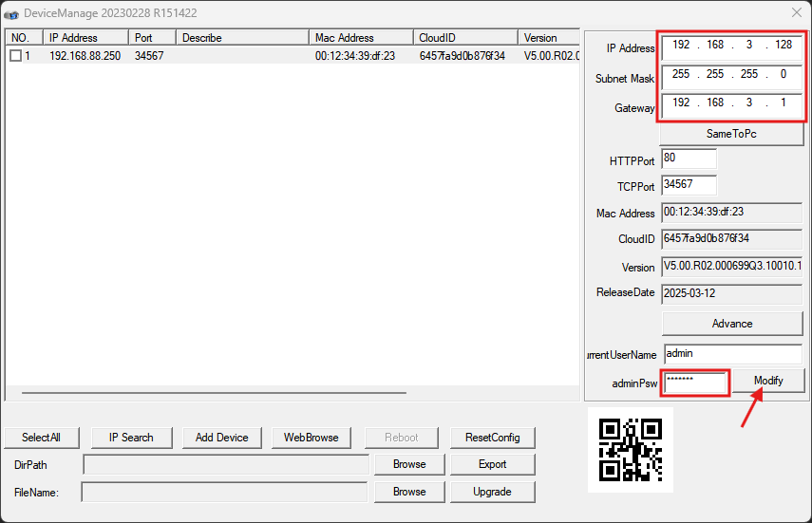This screenshot has height=523, width=812.
Task: Close the DeviceManage window
Action: pyautogui.click(x=796, y=12)
